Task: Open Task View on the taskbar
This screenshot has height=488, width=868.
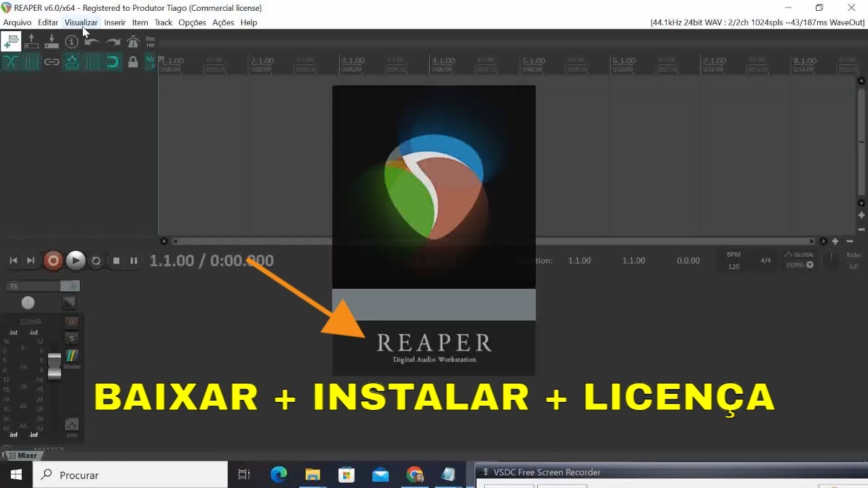Action: coord(244,475)
